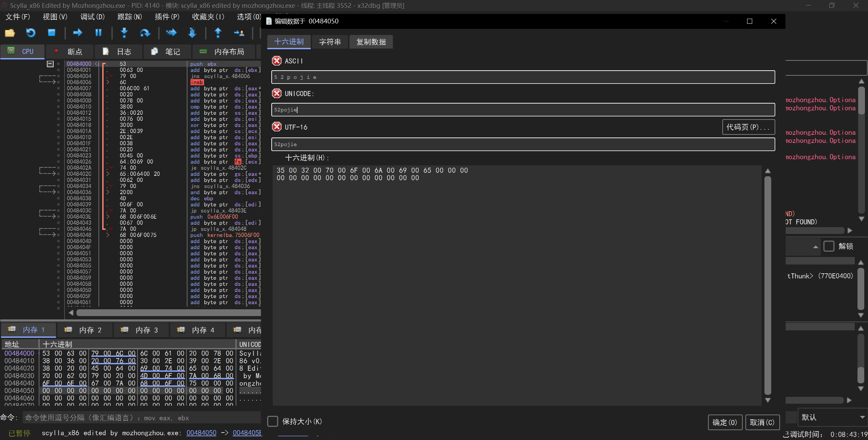The image size is (868, 440).
Task: Click into the UTF-16 text field
Action: click(x=523, y=144)
